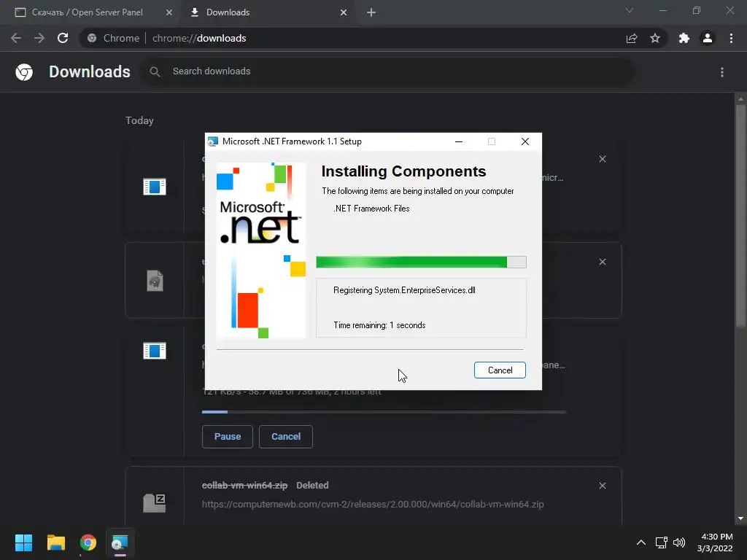Image resolution: width=747 pixels, height=560 pixels.
Task: Go back in Chrome
Action: click(16, 38)
